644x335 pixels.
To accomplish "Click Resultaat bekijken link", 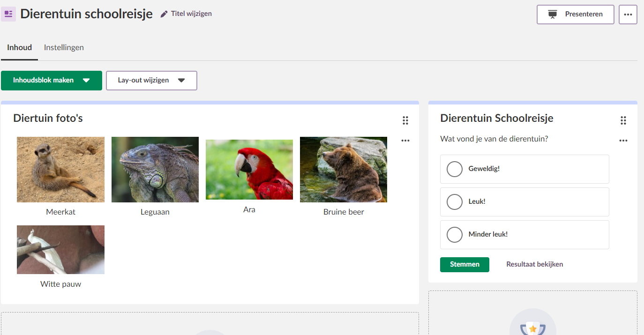I will (x=535, y=264).
